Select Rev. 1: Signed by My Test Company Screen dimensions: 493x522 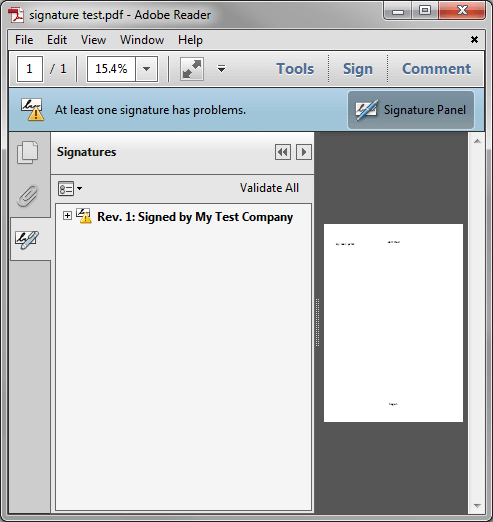click(195, 217)
